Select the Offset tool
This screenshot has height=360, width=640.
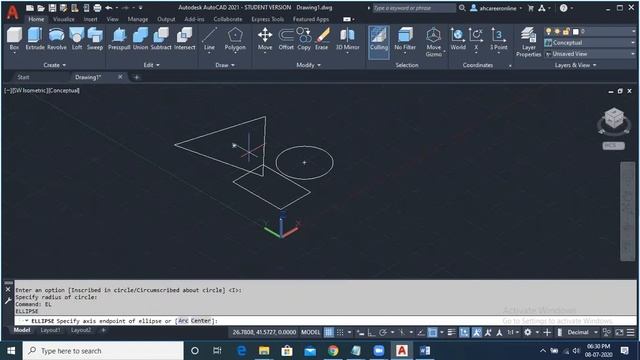click(286, 39)
